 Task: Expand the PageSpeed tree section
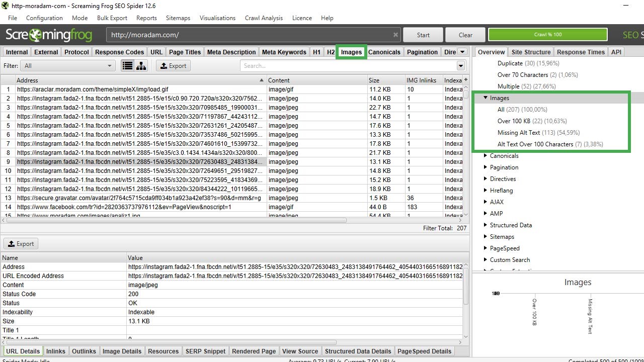(x=486, y=248)
